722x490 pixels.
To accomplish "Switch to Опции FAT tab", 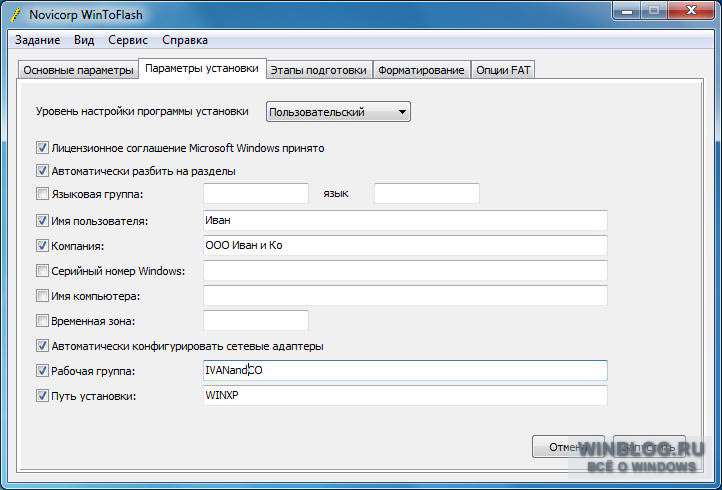I will click(503, 70).
